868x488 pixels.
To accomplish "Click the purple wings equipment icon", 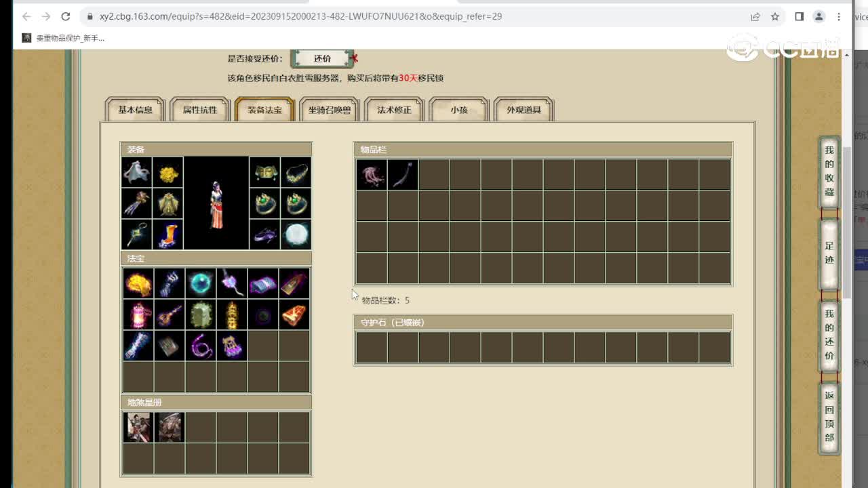I will coord(264,235).
